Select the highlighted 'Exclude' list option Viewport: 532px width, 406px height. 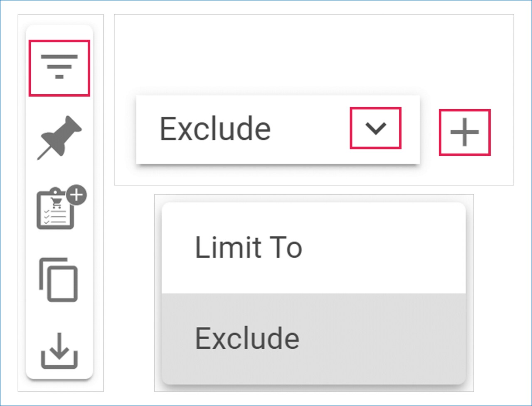point(247,338)
